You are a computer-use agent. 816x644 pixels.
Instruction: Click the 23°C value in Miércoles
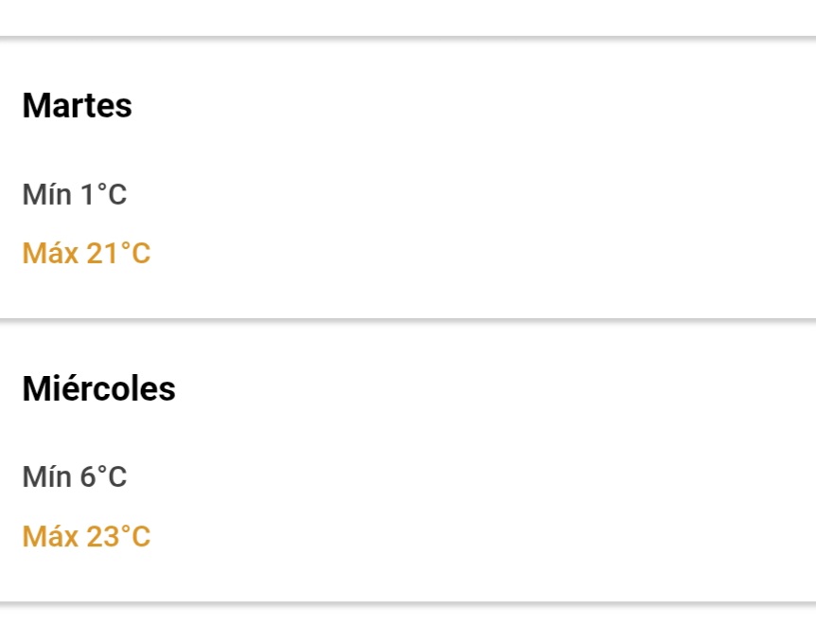click(118, 536)
